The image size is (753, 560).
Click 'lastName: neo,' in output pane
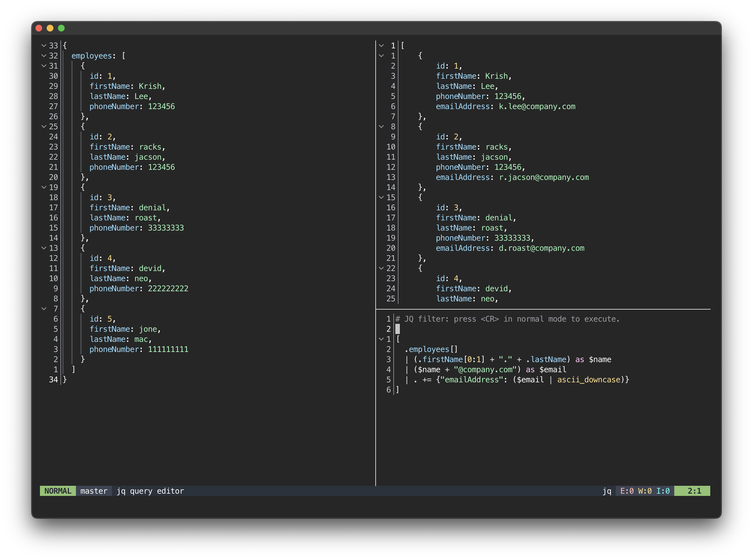pos(467,299)
